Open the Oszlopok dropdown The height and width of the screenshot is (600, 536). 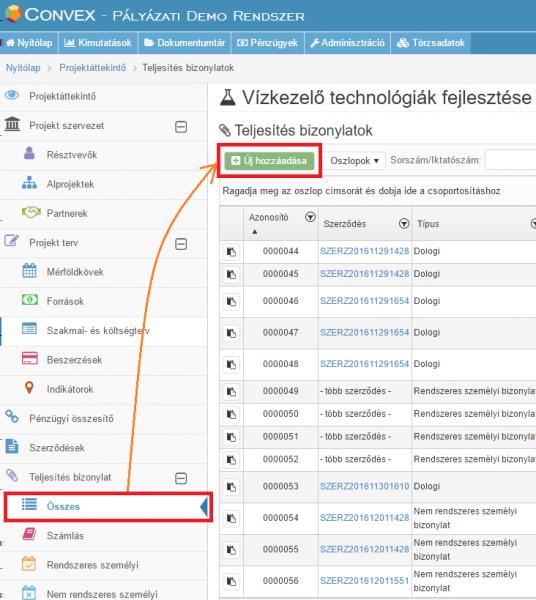[355, 161]
